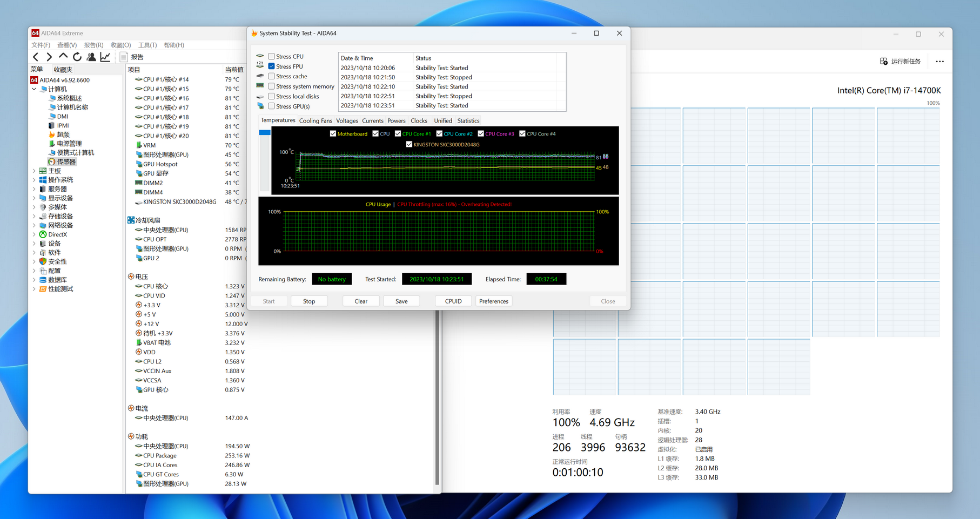Expand the 多媒体 tree node

pyautogui.click(x=35, y=207)
